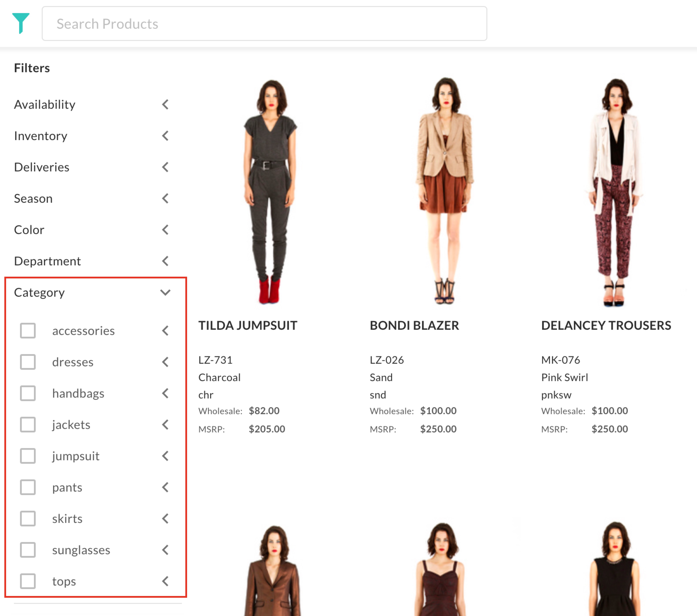Viewport: 697px width, 616px height.
Task: Click style number LZ-026
Action: pyautogui.click(x=387, y=360)
